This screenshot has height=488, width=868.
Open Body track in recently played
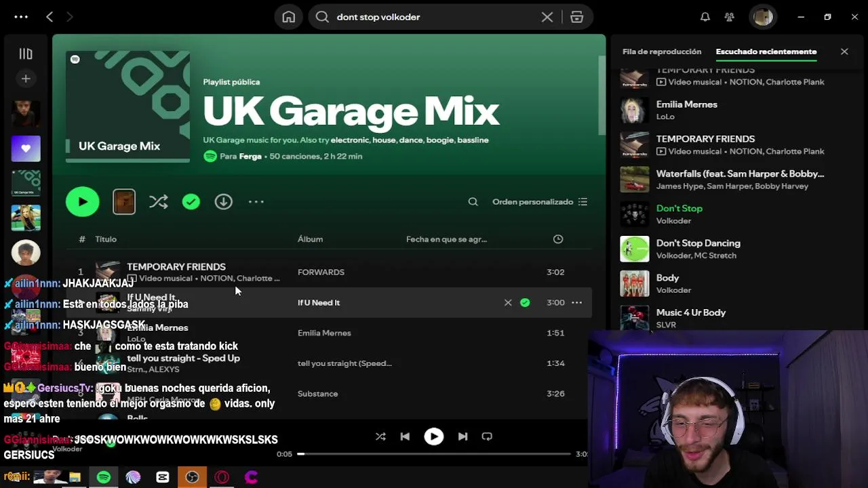pos(667,278)
